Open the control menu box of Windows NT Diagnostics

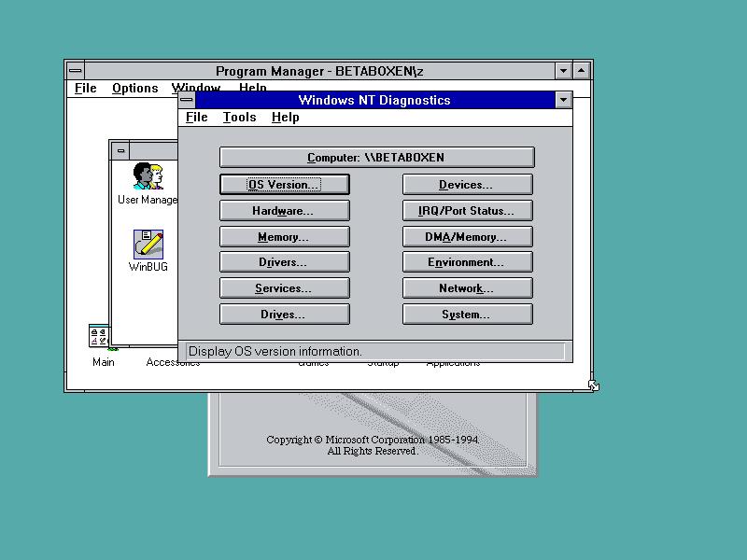click(x=187, y=100)
